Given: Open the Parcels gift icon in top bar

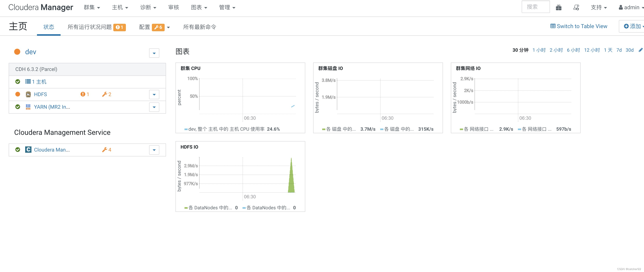Looking at the screenshot, I should [x=559, y=7].
